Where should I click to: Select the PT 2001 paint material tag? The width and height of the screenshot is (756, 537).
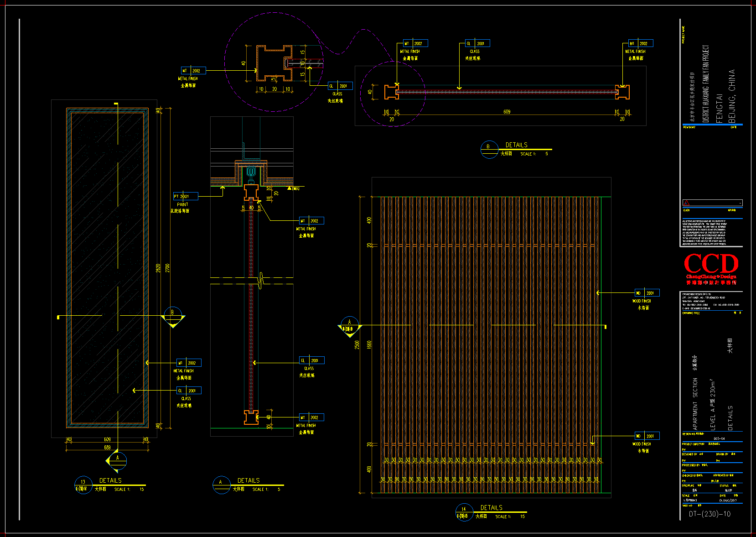(x=186, y=197)
